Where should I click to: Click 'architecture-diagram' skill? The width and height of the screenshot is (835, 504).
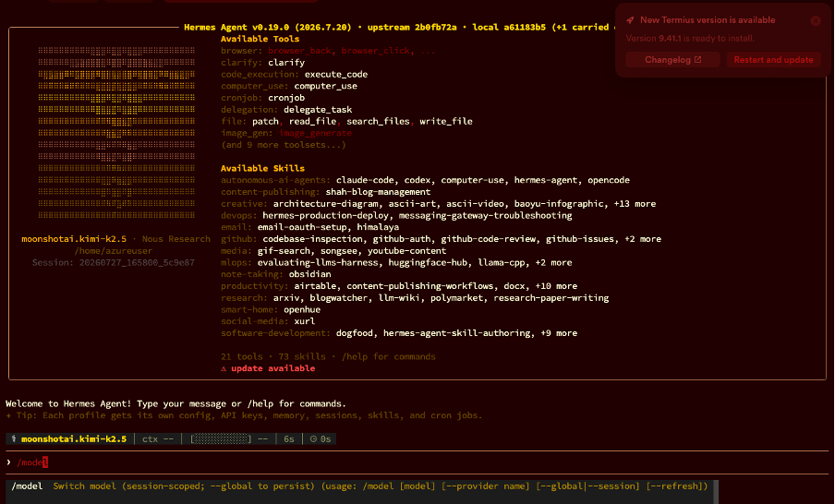pos(325,204)
